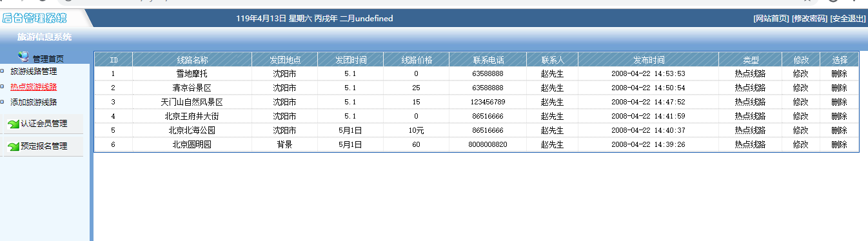
Task: Select 热点旅游线路 sidebar link
Action: point(34,86)
